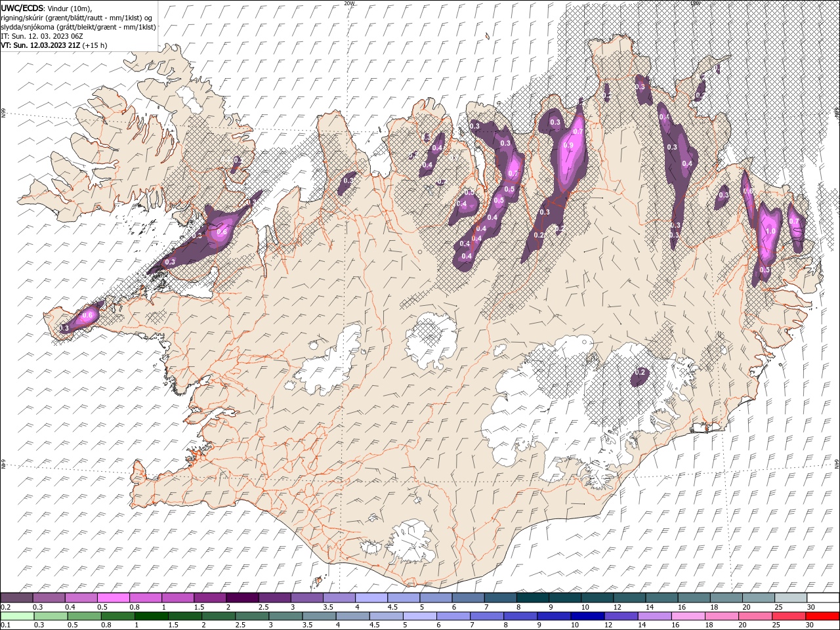Click the pink 0.6 snow cell on Snæfellsnes peninsula

point(87,317)
